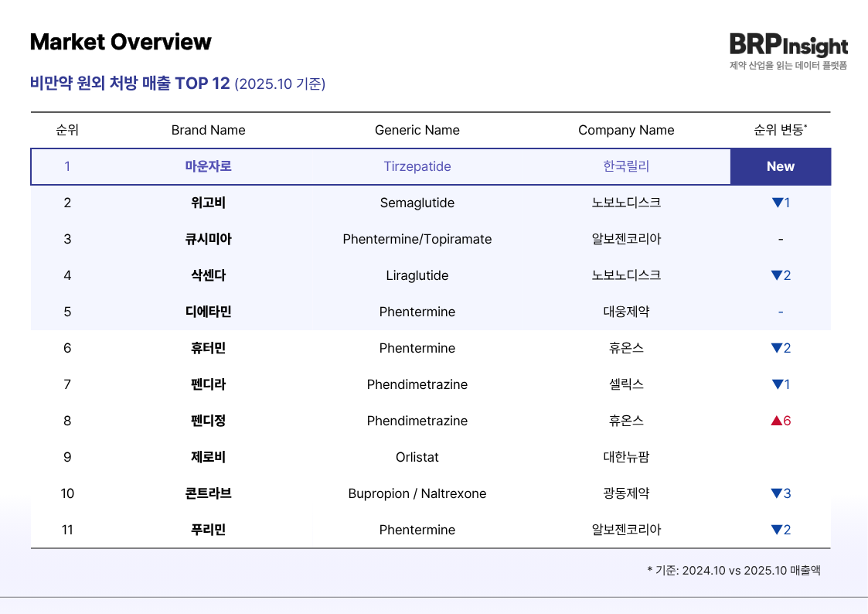Click 펜디라 row's rank change arrow
This screenshot has width=868, height=614.
click(777, 384)
